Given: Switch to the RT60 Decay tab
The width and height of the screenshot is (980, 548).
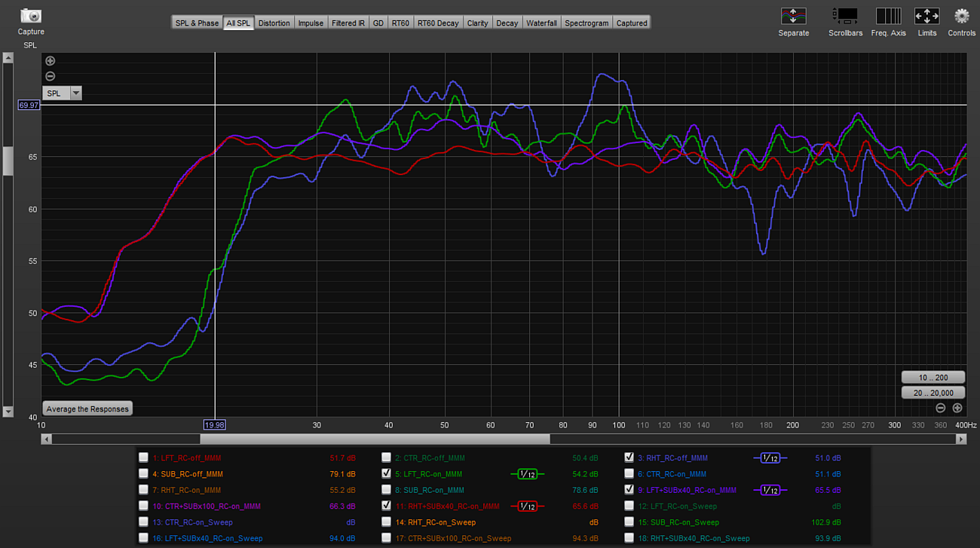Looking at the screenshot, I should [x=438, y=23].
